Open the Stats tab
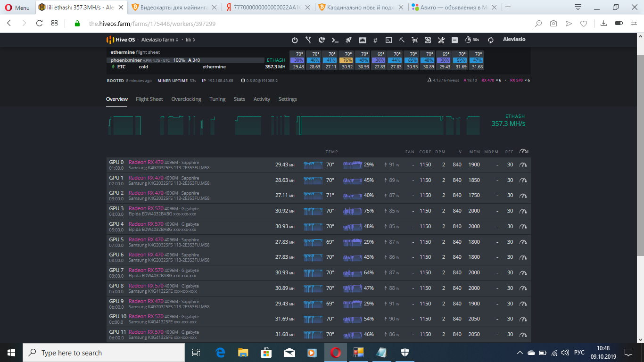This screenshot has width=644, height=362. pyautogui.click(x=239, y=99)
